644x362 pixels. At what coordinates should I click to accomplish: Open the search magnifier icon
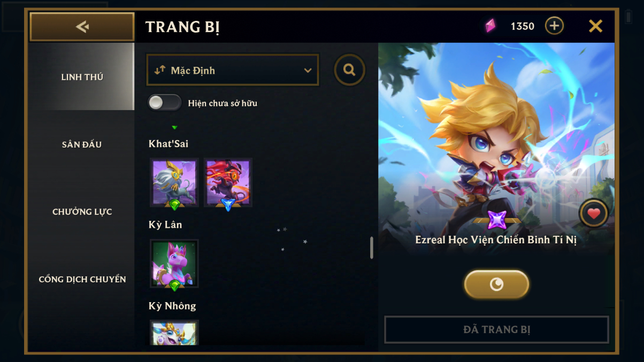click(350, 70)
